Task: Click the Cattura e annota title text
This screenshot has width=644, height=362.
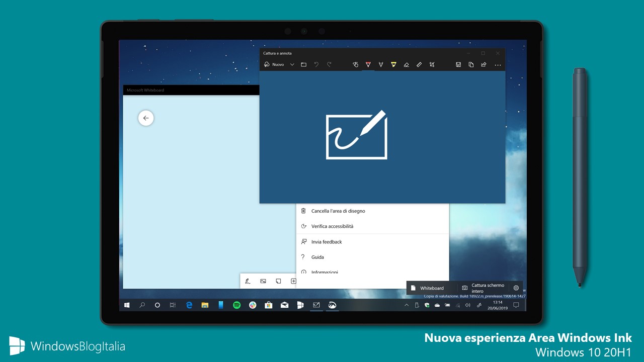Action: (x=277, y=53)
